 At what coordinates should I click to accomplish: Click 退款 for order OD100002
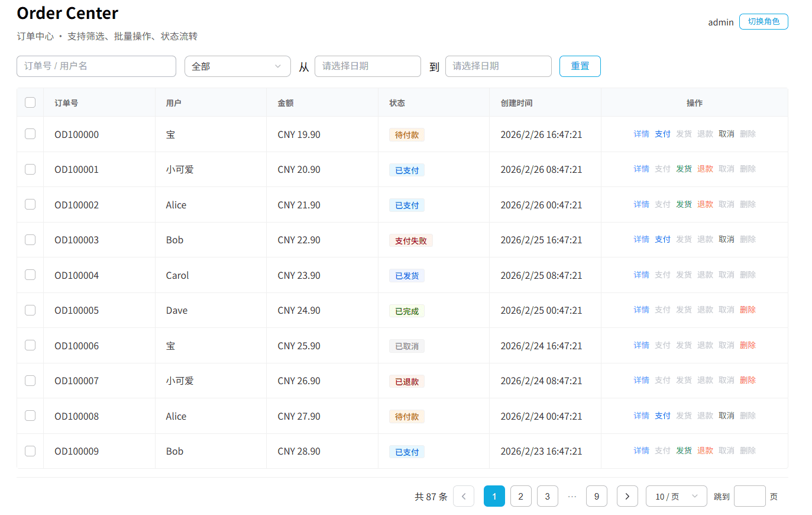point(705,204)
